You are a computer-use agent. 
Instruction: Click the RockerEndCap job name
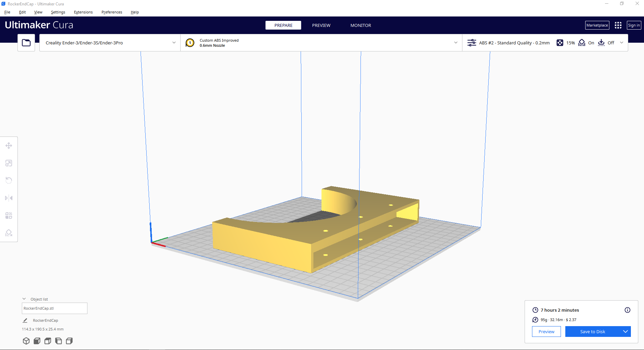pyautogui.click(x=45, y=320)
